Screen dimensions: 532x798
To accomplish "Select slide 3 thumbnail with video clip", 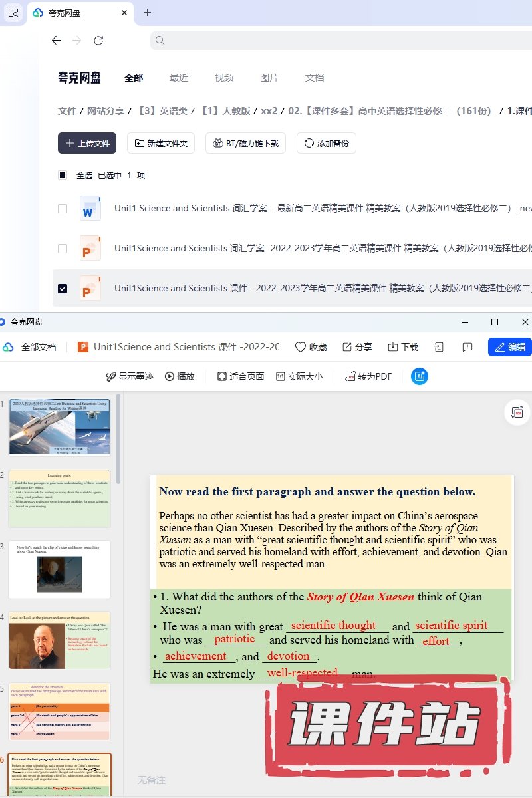I will pos(59,569).
